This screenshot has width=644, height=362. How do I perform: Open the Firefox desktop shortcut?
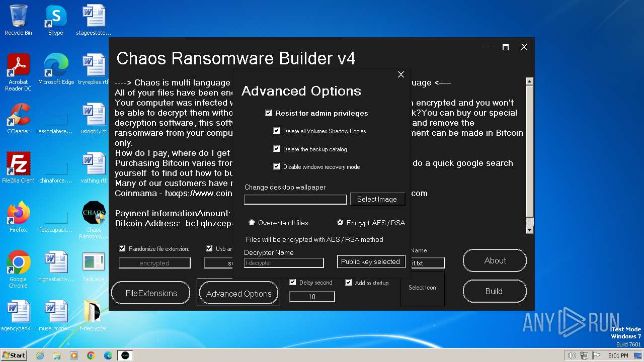coord(18,217)
